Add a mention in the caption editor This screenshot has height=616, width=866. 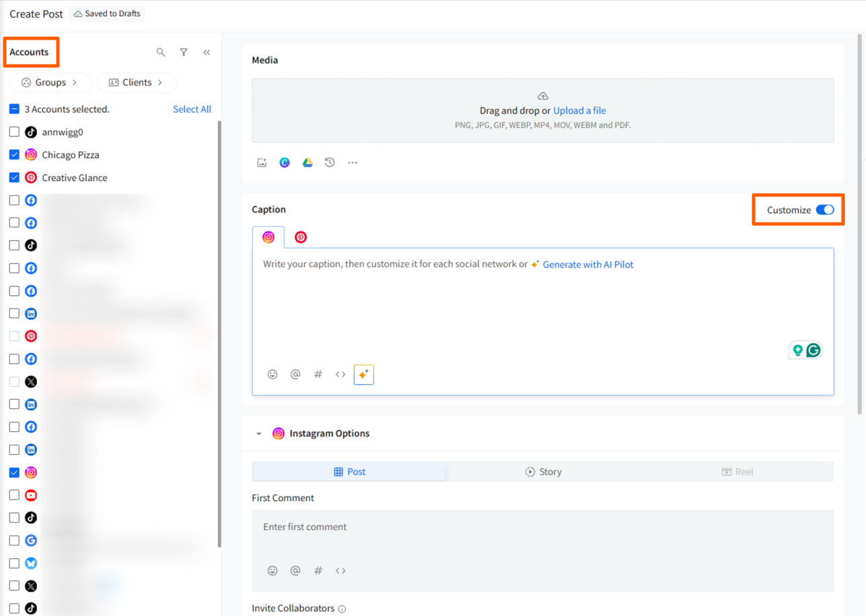(x=295, y=375)
